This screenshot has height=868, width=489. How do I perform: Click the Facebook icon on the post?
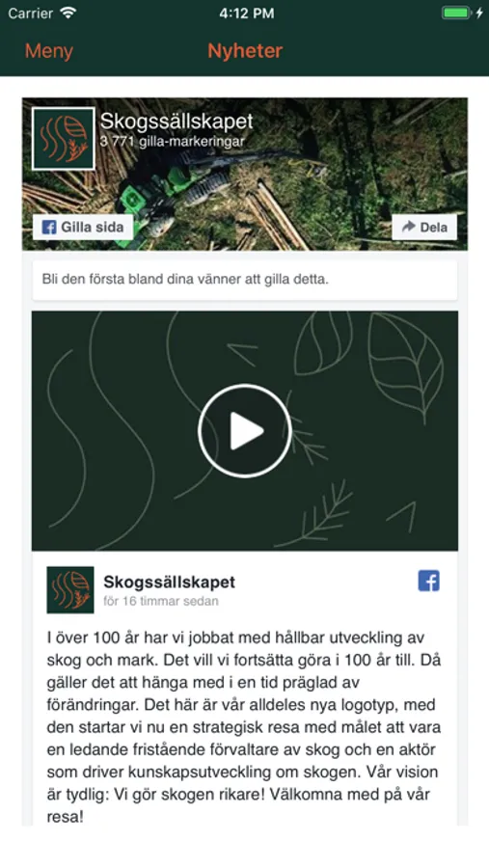pos(428,581)
